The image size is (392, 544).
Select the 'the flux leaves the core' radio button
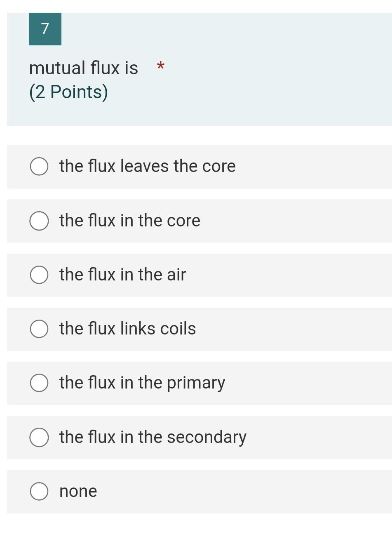[x=39, y=167]
